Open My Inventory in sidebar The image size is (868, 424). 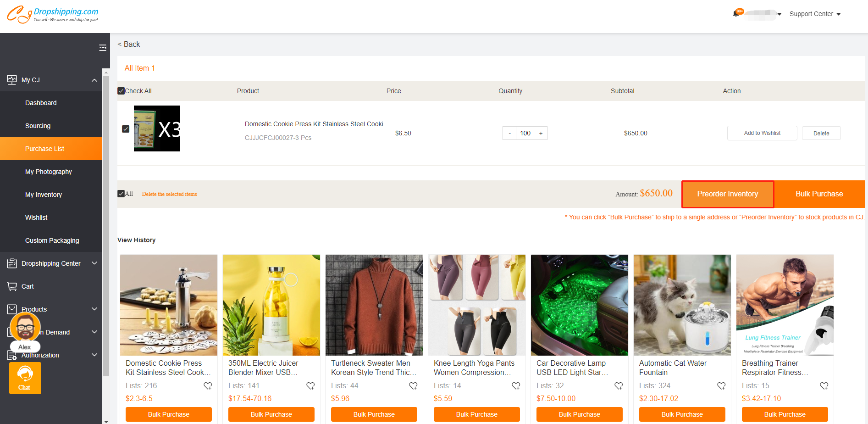[x=44, y=195]
